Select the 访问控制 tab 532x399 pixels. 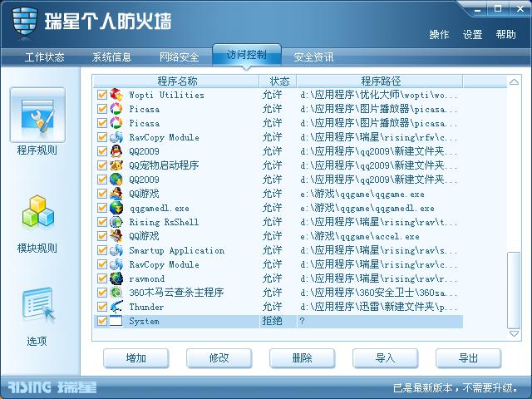[247, 55]
